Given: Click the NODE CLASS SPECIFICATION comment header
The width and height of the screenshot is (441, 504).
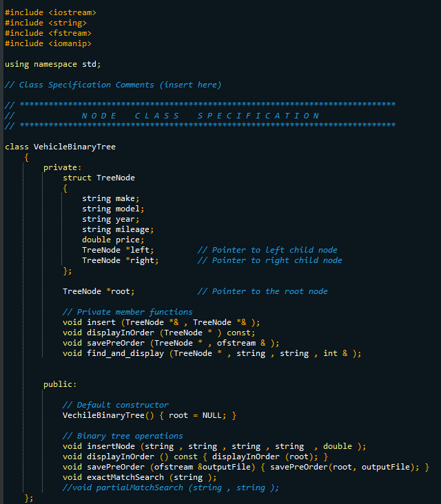Looking at the screenshot, I should 200,116.
